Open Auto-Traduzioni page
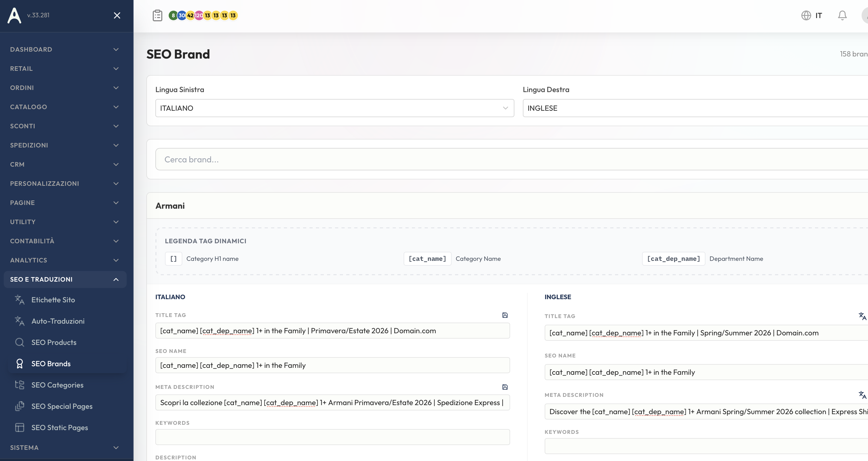The width and height of the screenshot is (868, 461). [67, 321]
